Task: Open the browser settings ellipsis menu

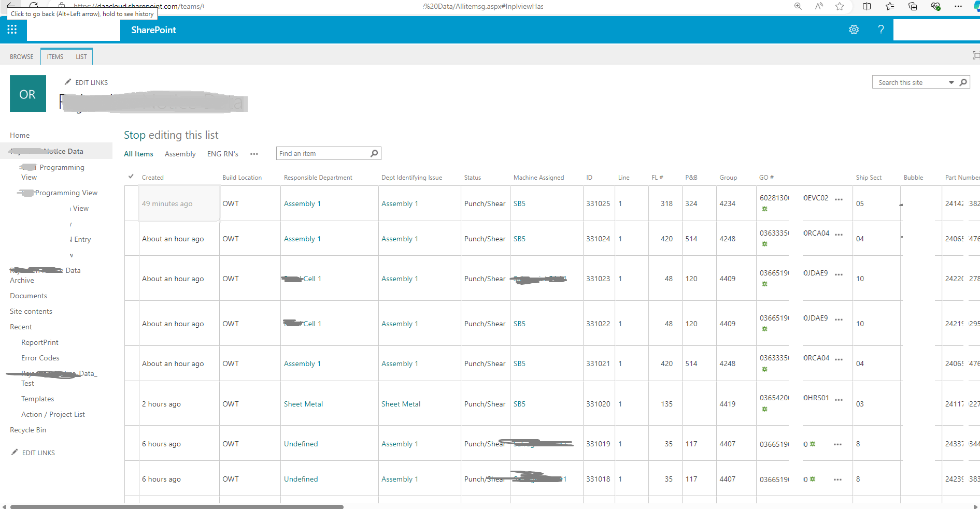Action: 958,6
